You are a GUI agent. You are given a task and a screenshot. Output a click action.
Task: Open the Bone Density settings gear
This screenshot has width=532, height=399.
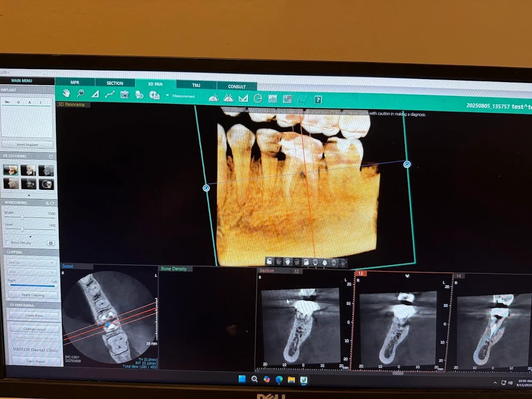click(51, 243)
